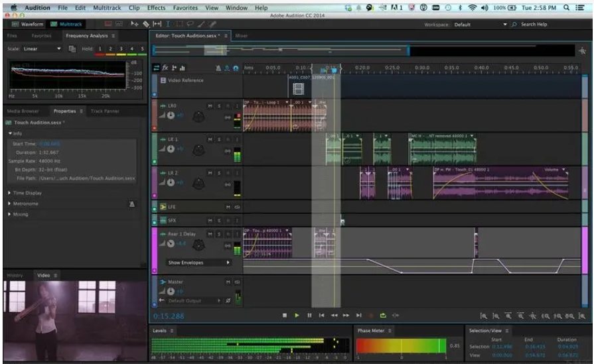Open the Clip menu
Image resolution: width=594 pixels, height=364 pixels.
tap(134, 7)
